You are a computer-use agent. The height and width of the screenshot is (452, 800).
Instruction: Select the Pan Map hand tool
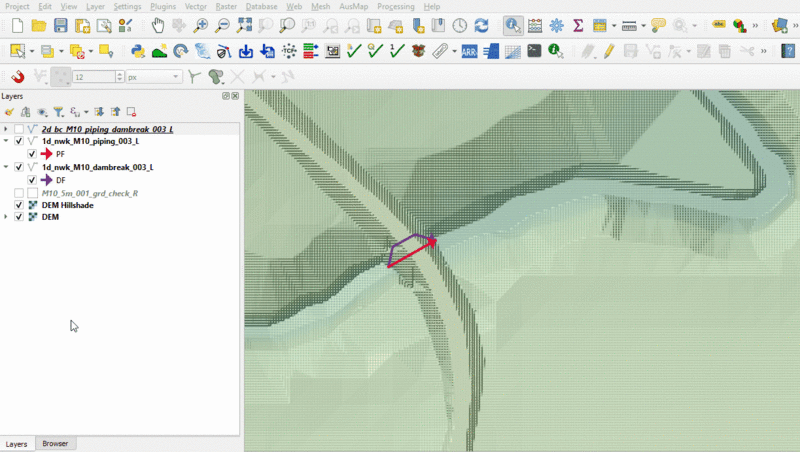coord(158,25)
